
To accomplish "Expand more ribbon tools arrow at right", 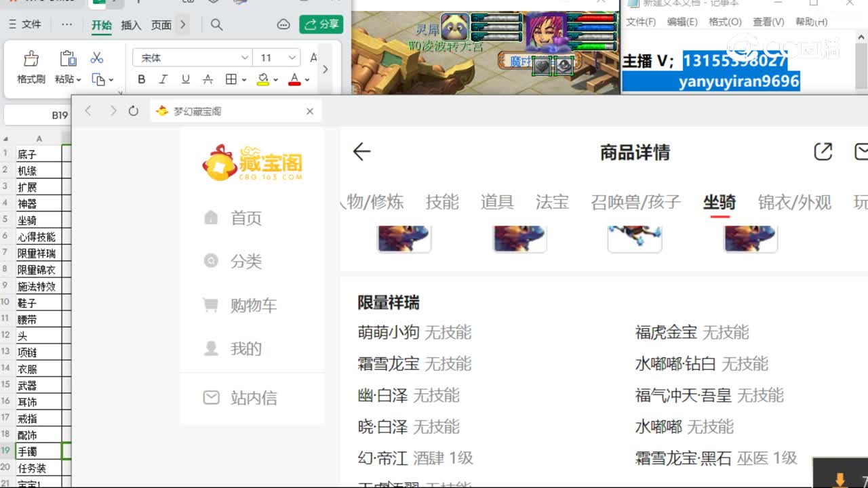I will pyautogui.click(x=325, y=69).
